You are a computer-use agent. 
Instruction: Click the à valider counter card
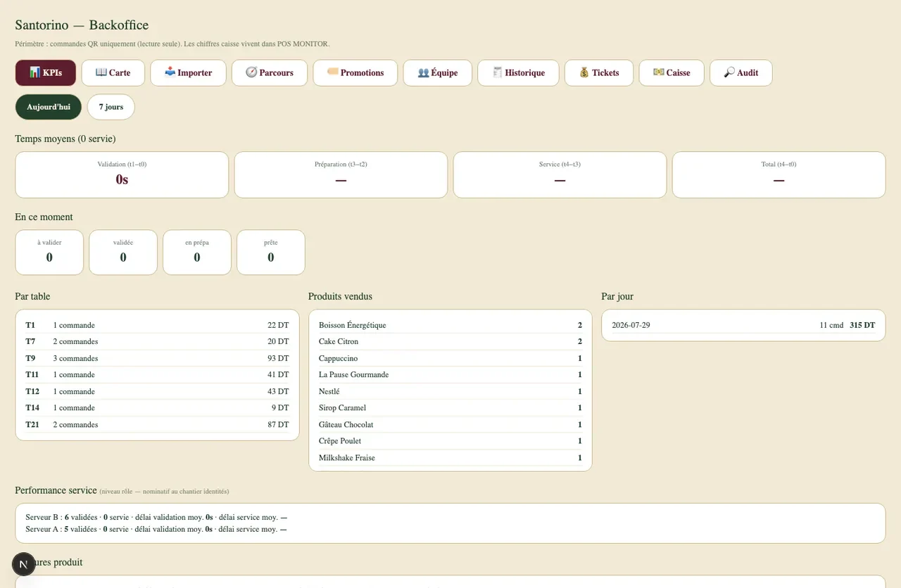49,252
